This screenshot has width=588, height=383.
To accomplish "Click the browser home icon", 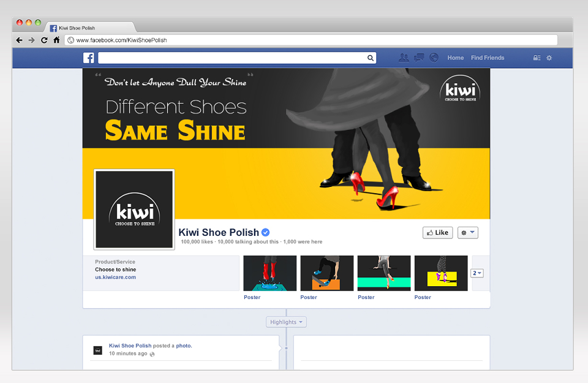I will pyautogui.click(x=56, y=40).
